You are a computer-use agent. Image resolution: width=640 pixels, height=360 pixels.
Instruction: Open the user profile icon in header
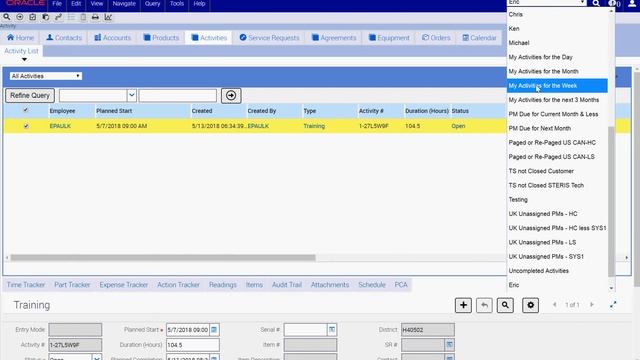(632, 3)
